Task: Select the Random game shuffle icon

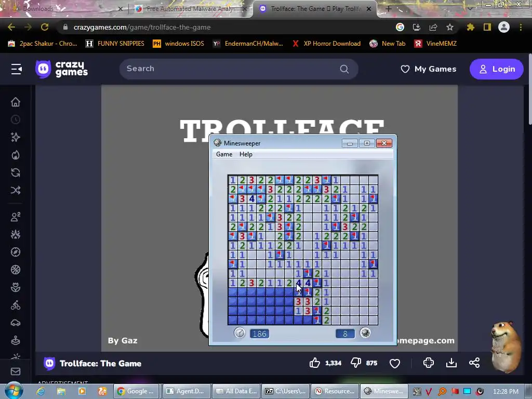Action: (15, 190)
